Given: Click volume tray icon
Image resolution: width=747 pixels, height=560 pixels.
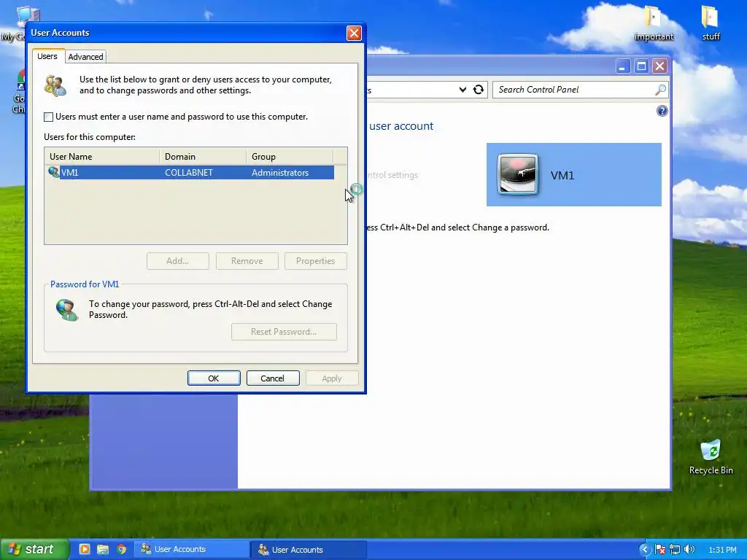Looking at the screenshot, I should point(689,550).
